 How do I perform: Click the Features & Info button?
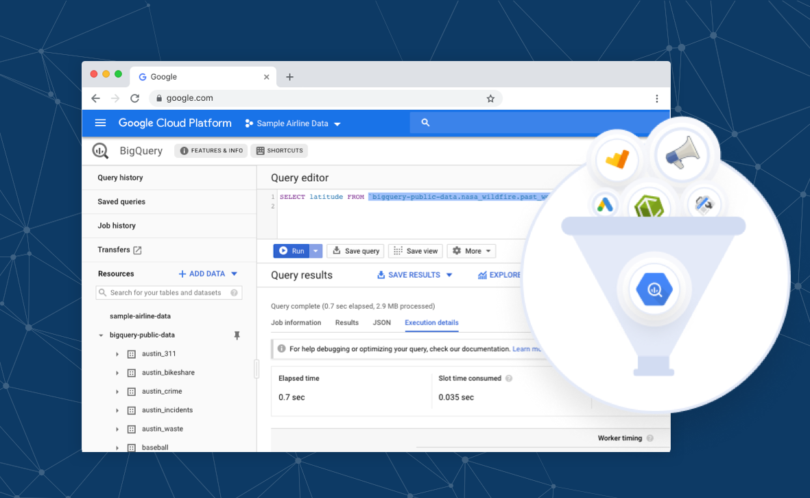(211, 151)
